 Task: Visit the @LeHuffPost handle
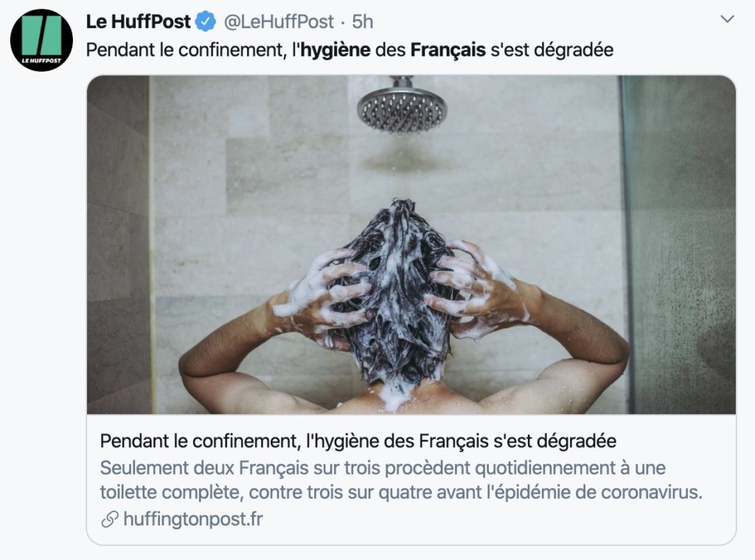point(279,21)
